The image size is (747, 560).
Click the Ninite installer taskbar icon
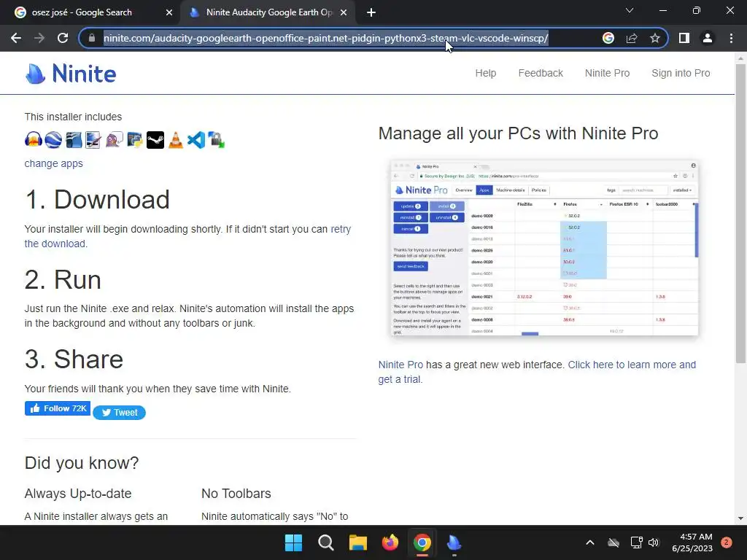click(x=454, y=542)
